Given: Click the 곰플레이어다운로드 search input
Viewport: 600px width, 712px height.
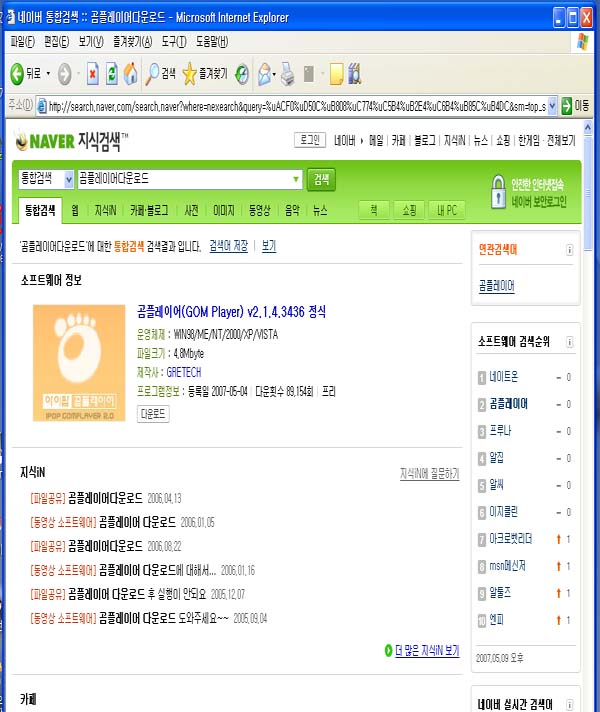Looking at the screenshot, I should 184,178.
